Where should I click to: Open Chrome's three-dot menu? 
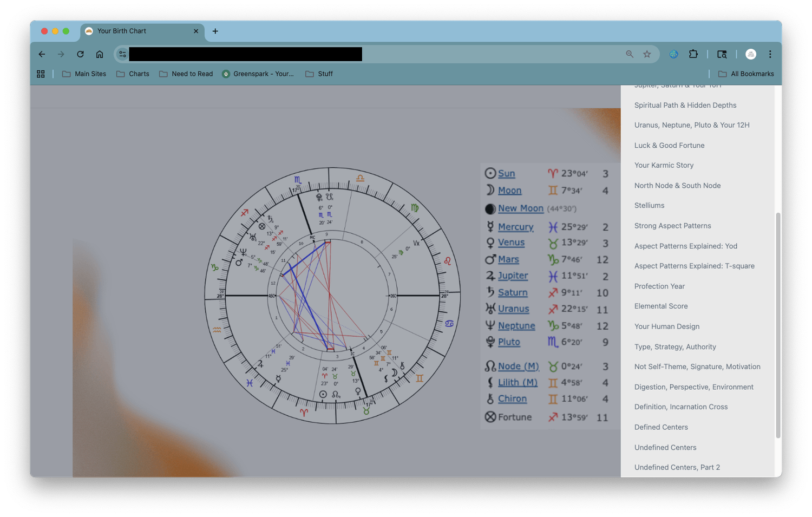pyautogui.click(x=770, y=54)
